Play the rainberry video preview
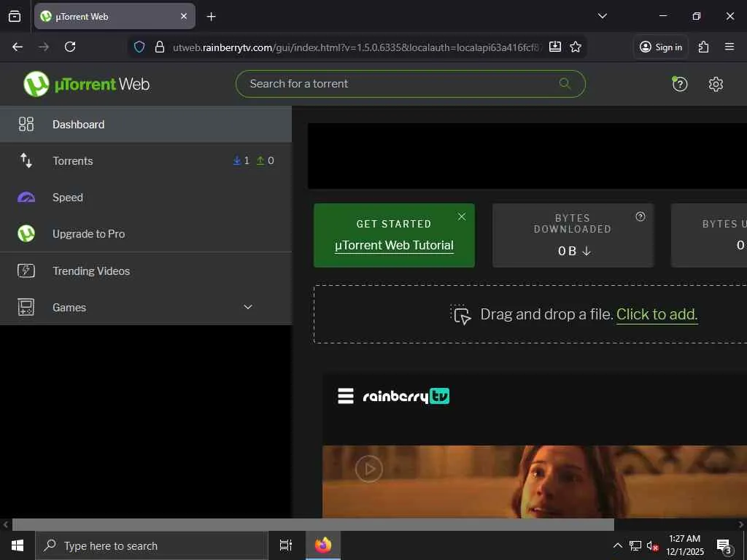Image resolution: width=747 pixels, height=560 pixels. [x=368, y=469]
